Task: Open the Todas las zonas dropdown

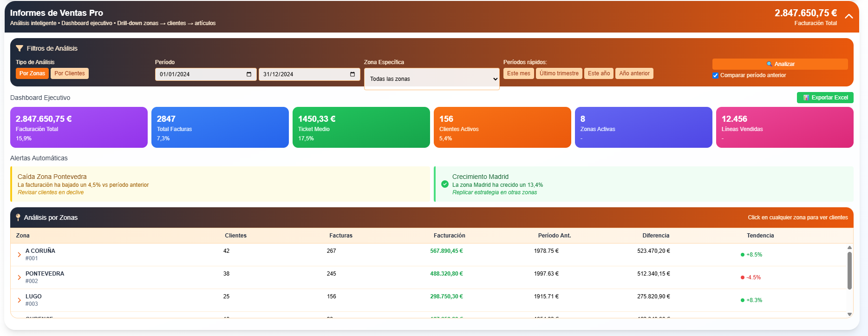Action: coord(431,79)
